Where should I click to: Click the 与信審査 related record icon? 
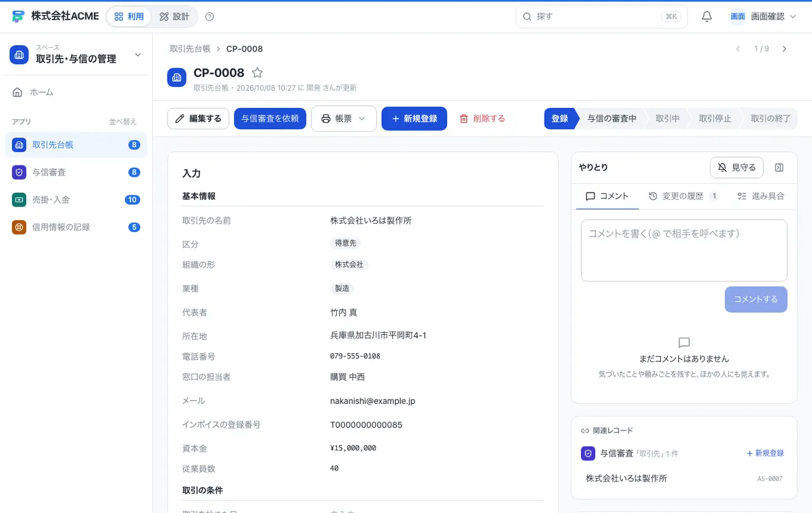[588, 453]
